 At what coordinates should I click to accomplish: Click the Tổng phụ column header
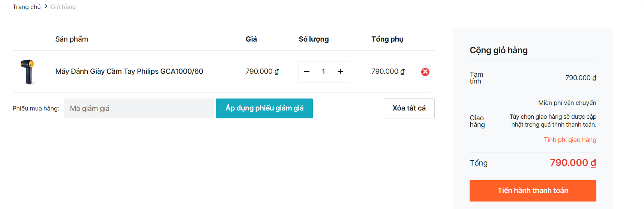pyautogui.click(x=387, y=39)
